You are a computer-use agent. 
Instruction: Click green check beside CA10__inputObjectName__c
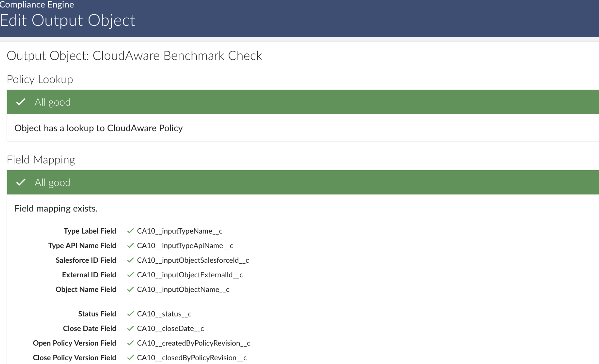131,289
